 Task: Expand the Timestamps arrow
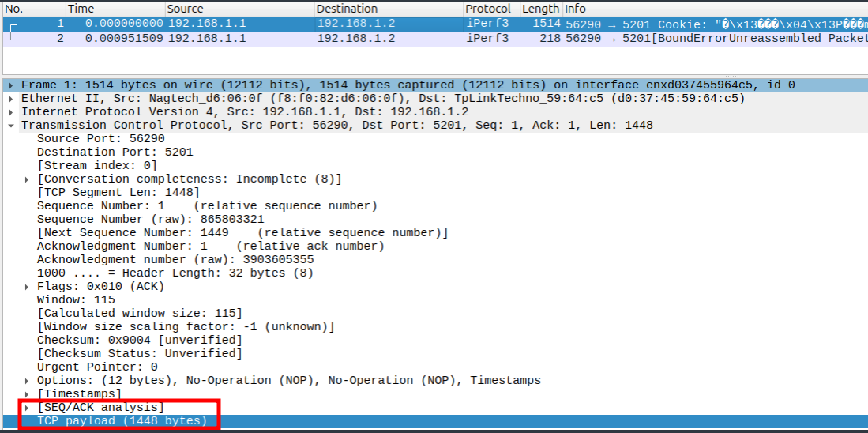pyautogui.click(x=28, y=394)
